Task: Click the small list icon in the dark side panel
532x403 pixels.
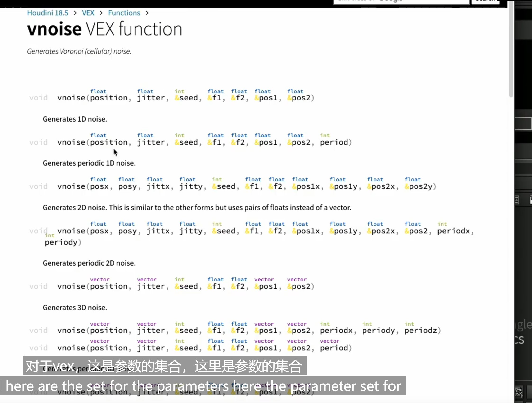Action: [x=517, y=200]
